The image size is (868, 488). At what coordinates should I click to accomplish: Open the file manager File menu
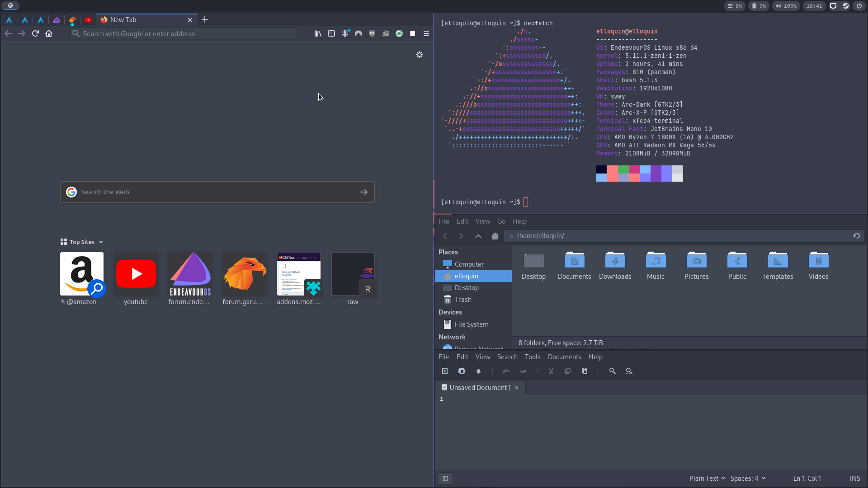click(x=444, y=221)
